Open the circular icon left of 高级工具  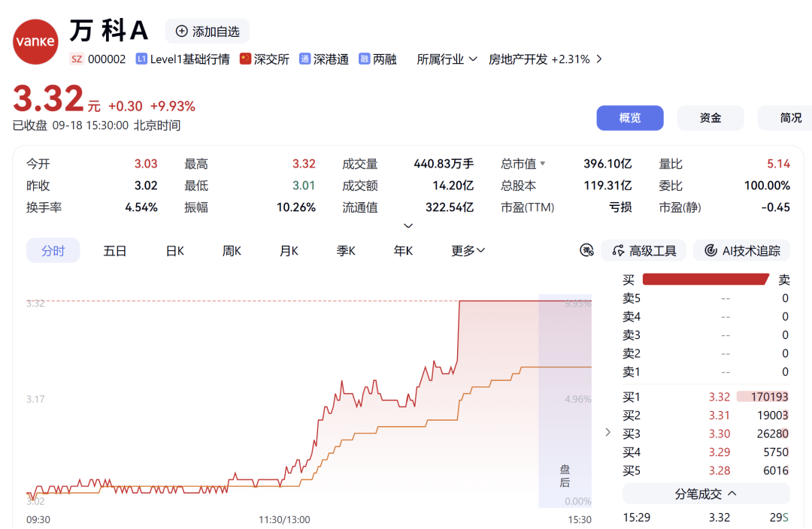586,250
